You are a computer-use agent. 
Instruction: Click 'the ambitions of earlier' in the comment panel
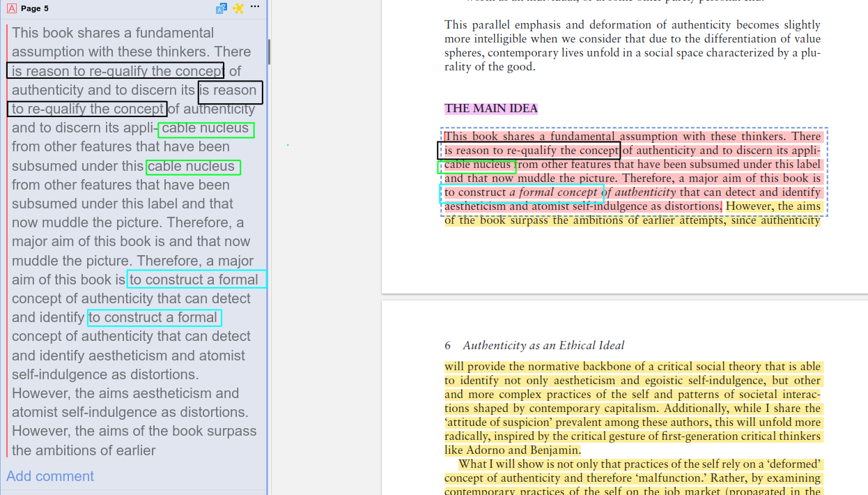point(84,450)
